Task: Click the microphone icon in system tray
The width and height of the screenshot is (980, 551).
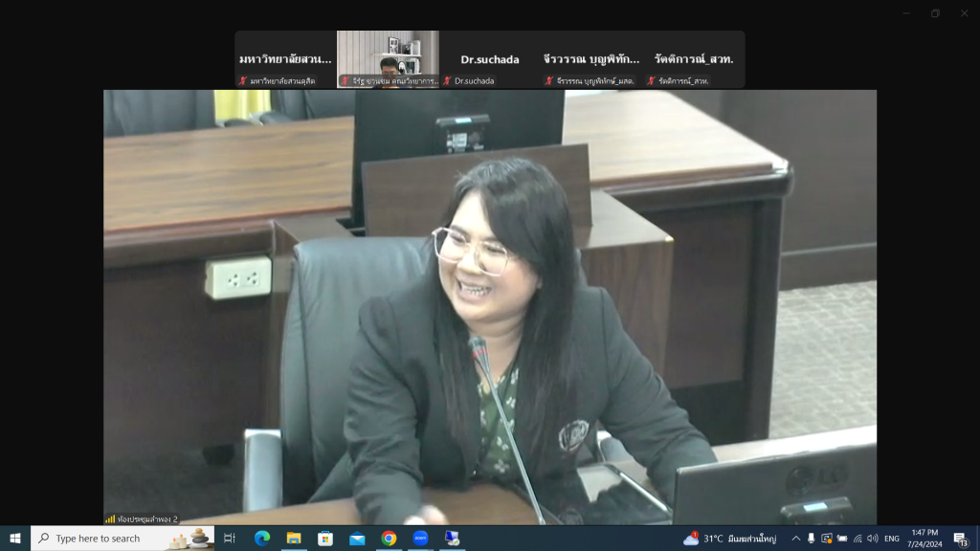Action: click(x=811, y=539)
